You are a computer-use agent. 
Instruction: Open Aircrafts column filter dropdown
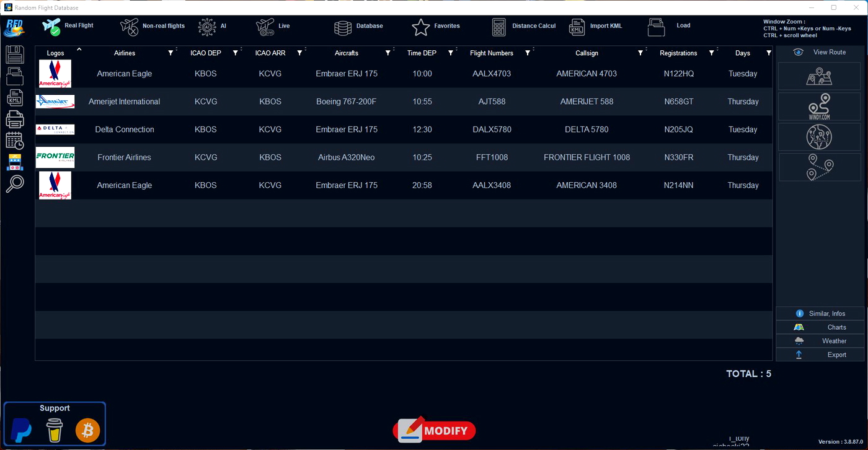388,53
